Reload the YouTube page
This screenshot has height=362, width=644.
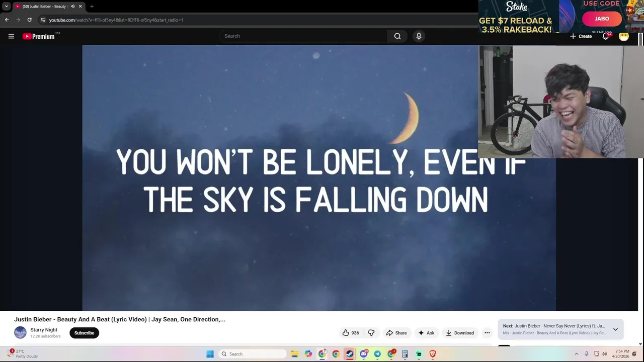pos(30,20)
